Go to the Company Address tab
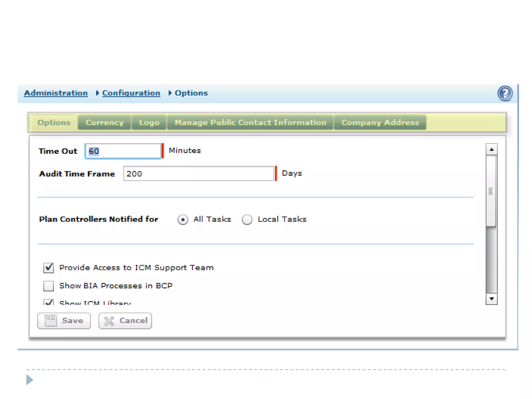Viewport: 532px width, 399px height. pos(380,122)
